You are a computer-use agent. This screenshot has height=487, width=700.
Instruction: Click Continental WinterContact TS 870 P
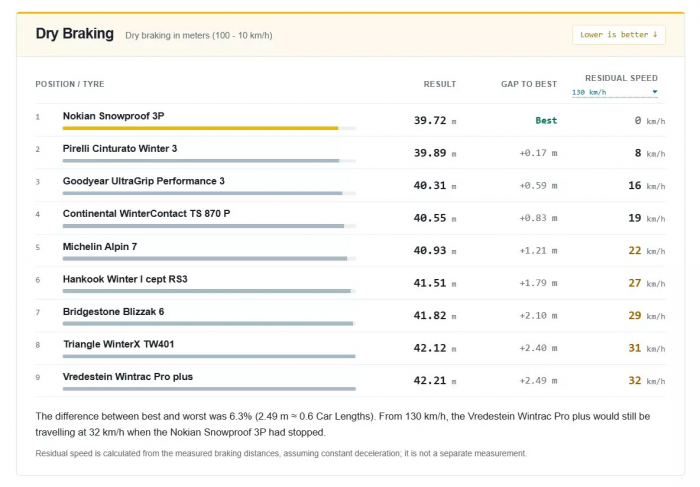coord(146,214)
